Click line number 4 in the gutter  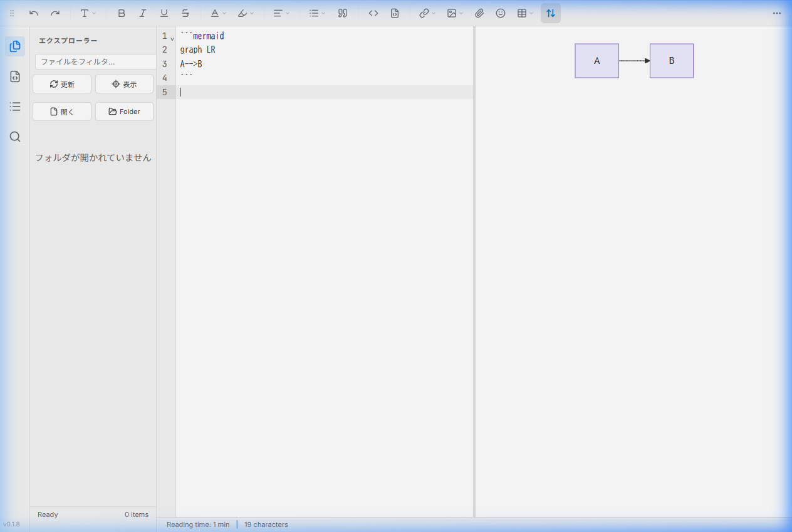pos(165,78)
